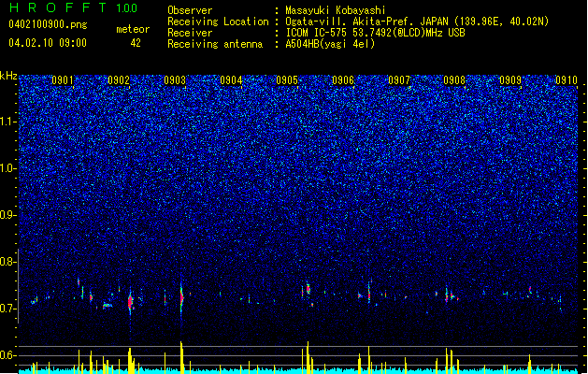
Task: Click the 'meteor' label in the header
Action: 133,29
